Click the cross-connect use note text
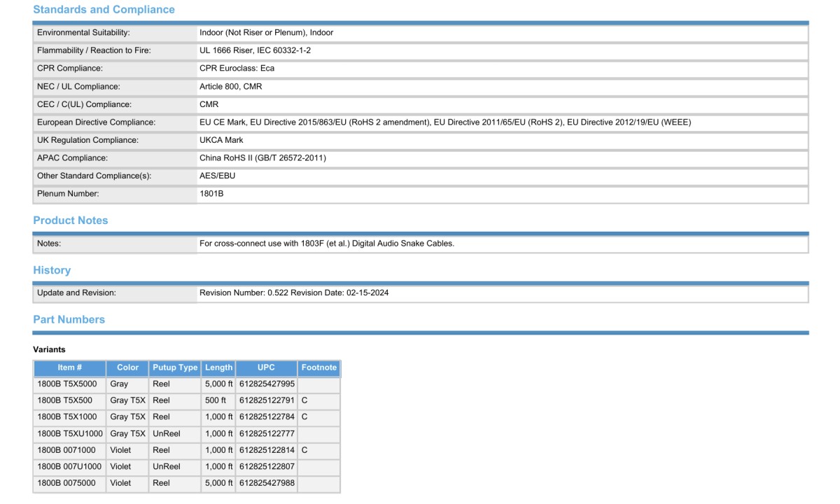 click(327, 244)
